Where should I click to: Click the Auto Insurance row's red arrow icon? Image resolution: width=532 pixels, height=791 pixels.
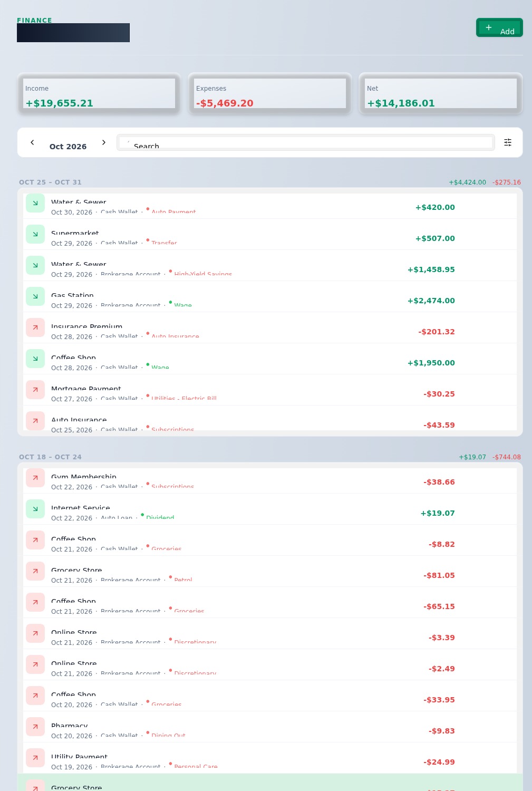point(35,421)
